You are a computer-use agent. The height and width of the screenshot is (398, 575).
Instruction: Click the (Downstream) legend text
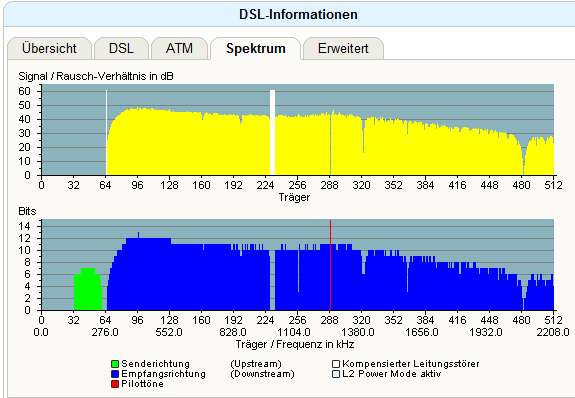[262, 374]
